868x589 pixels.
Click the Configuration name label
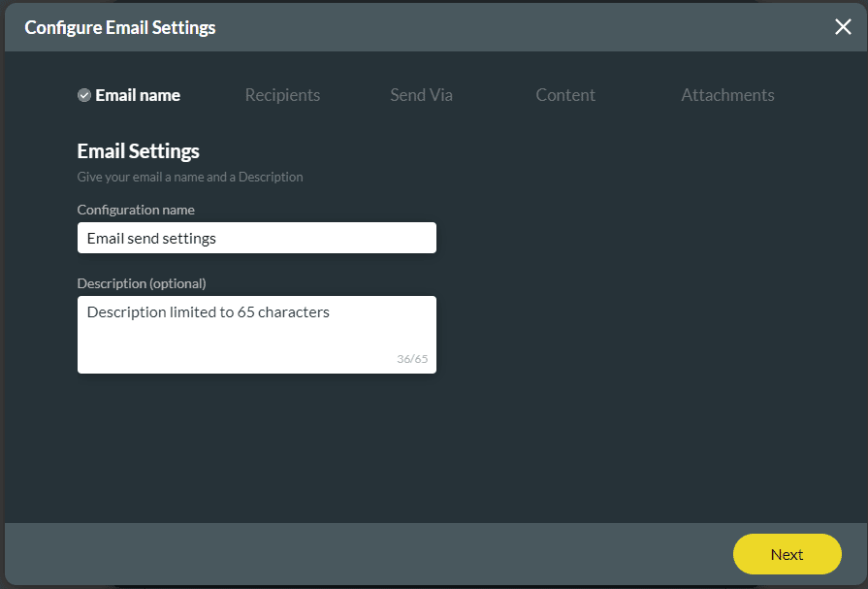(136, 210)
